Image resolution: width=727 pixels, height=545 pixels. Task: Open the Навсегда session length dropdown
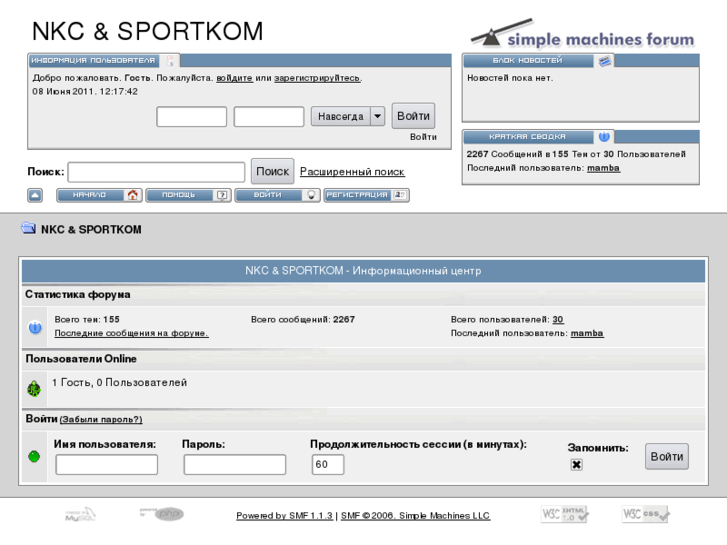click(x=348, y=116)
